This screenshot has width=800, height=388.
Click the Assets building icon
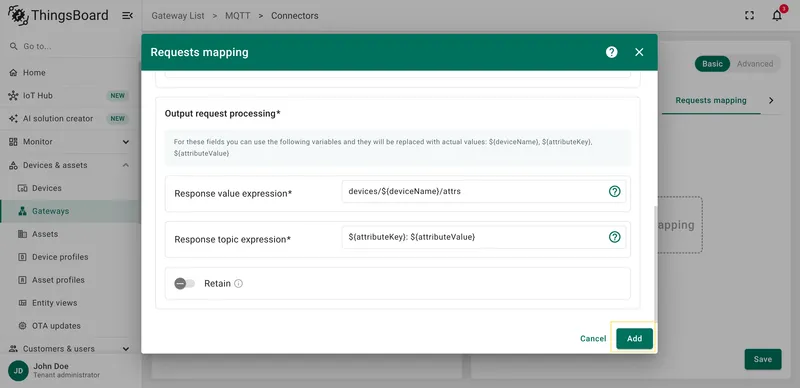(22, 234)
